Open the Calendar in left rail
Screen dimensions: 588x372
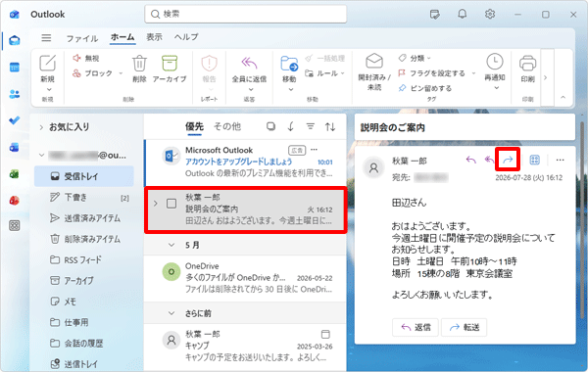tap(15, 68)
